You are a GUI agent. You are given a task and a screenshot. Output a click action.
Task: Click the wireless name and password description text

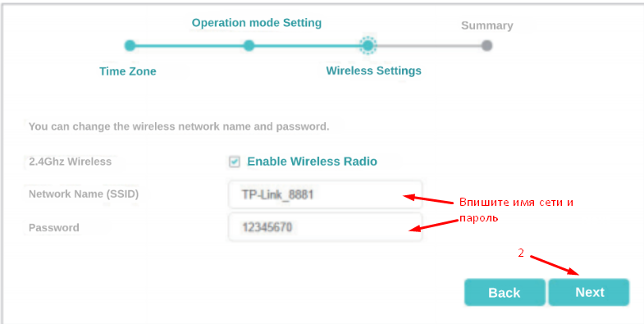pos(179,126)
